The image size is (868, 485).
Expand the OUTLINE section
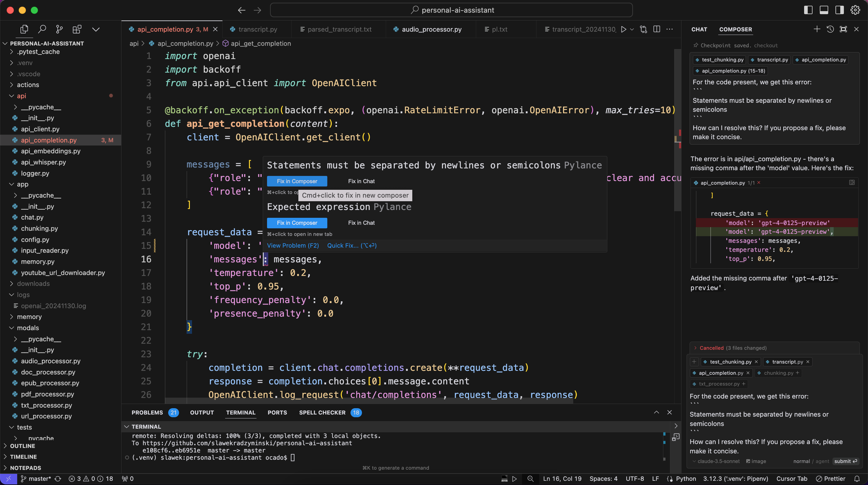pyautogui.click(x=61, y=446)
